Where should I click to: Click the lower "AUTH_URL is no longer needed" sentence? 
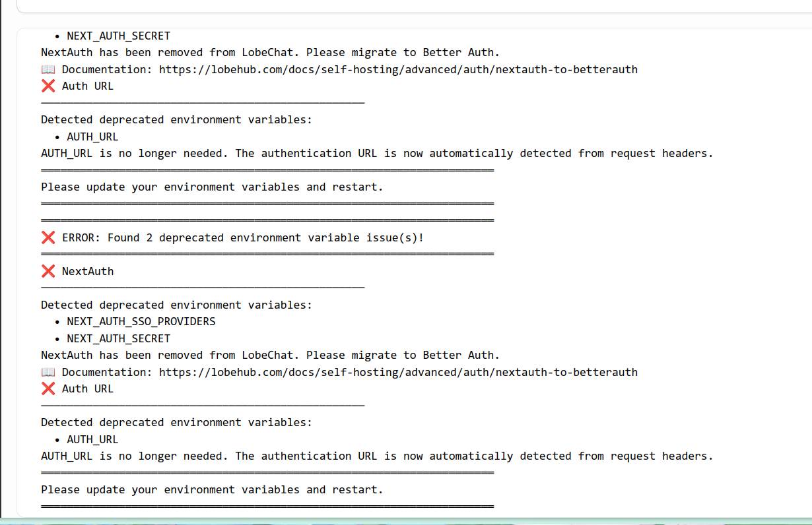(x=377, y=456)
